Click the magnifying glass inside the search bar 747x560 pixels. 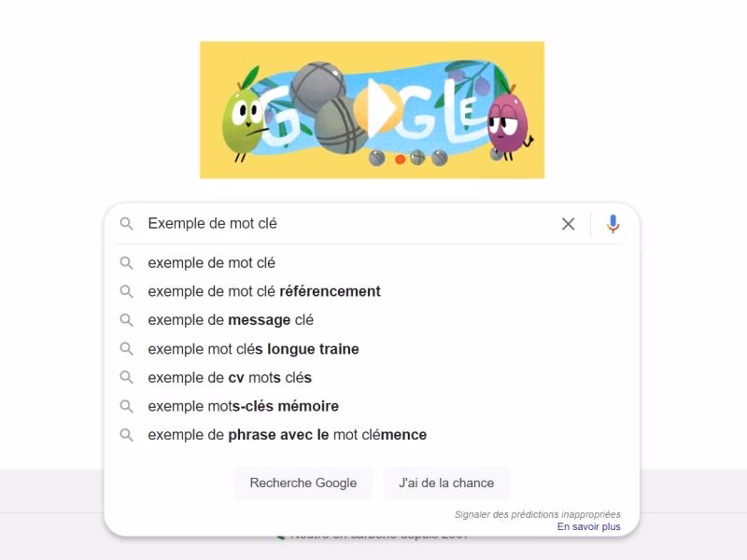click(x=128, y=223)
